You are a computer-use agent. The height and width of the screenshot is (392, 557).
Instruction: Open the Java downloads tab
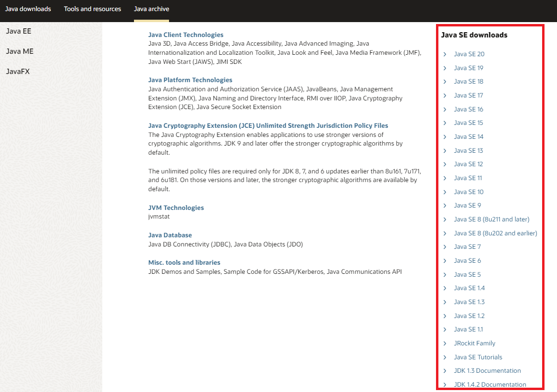(28, 9)
